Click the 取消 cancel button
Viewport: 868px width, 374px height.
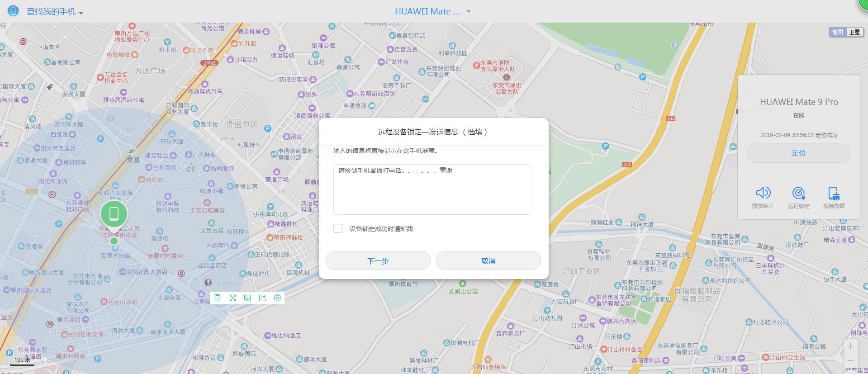[489, 260]
